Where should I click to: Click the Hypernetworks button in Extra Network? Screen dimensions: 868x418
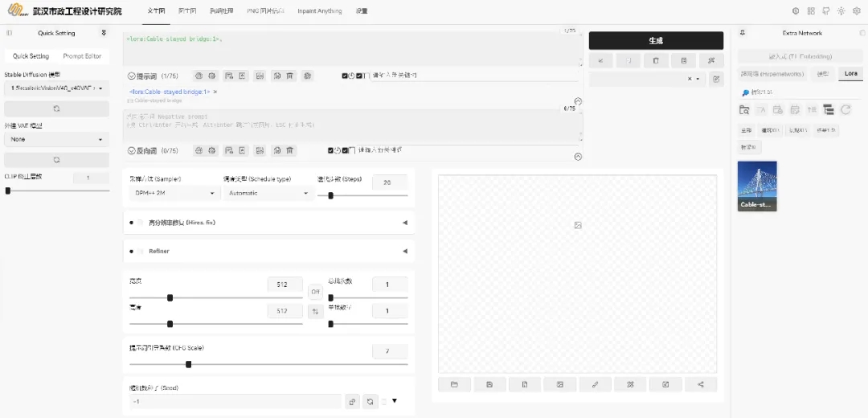point(772,73)
